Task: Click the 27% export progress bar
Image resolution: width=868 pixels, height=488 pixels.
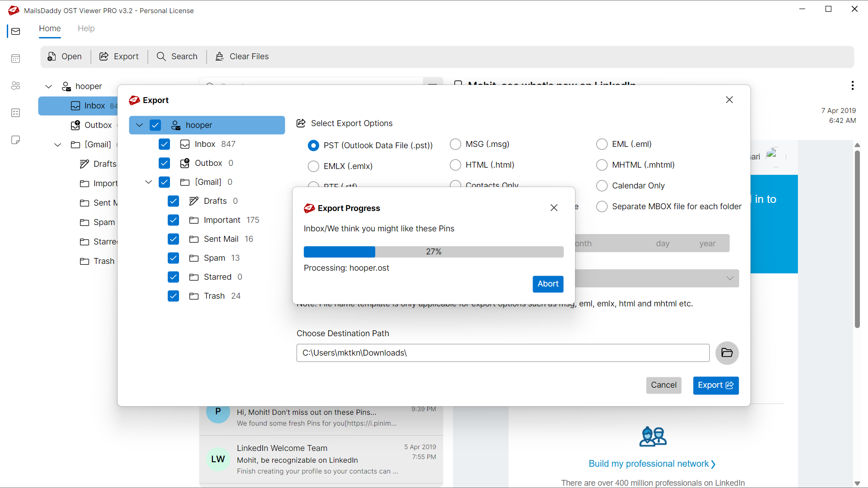Action: click(x=434, y=252)
